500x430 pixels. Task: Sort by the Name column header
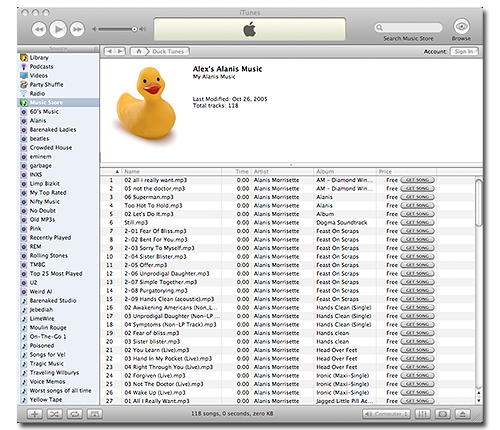172,171
